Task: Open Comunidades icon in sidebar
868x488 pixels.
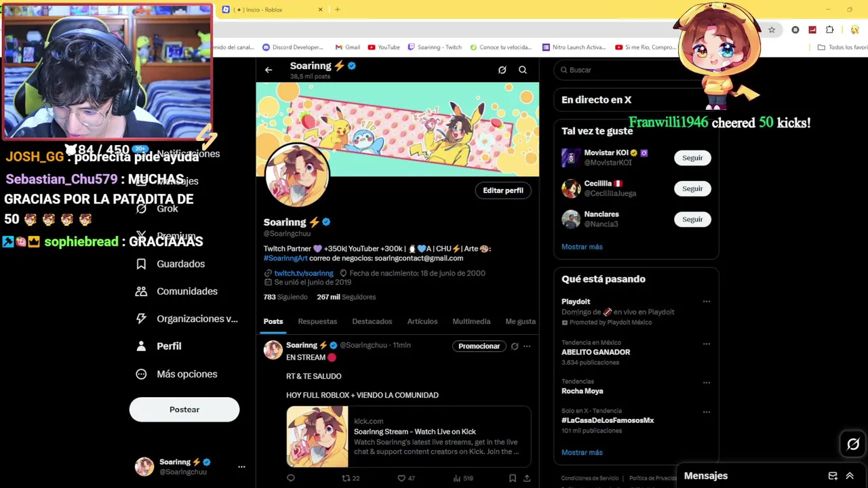Action: point(141,291)
